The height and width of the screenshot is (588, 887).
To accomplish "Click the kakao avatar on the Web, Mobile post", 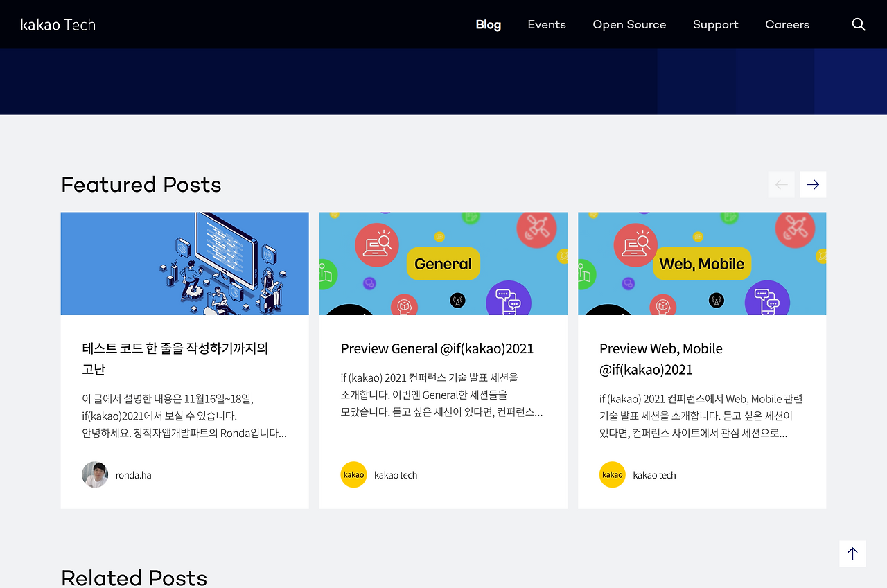I will click(612, 474).
